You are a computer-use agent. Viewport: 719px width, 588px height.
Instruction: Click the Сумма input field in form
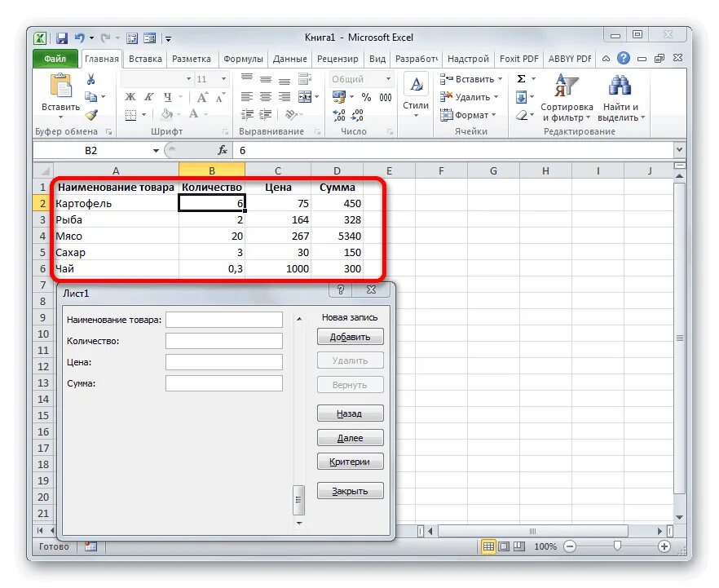pyautogui.click(x=224, y=383)
